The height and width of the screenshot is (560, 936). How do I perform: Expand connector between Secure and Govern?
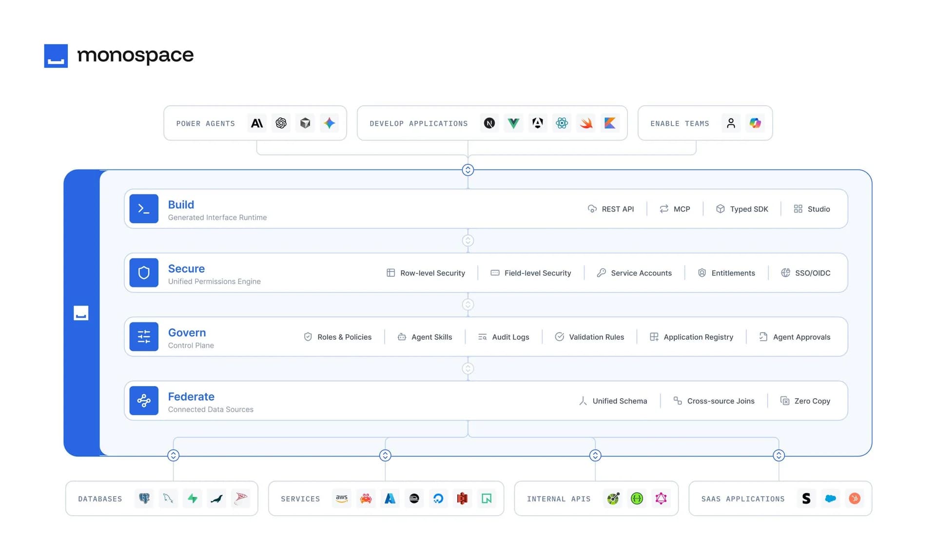(x=468, y=305)
